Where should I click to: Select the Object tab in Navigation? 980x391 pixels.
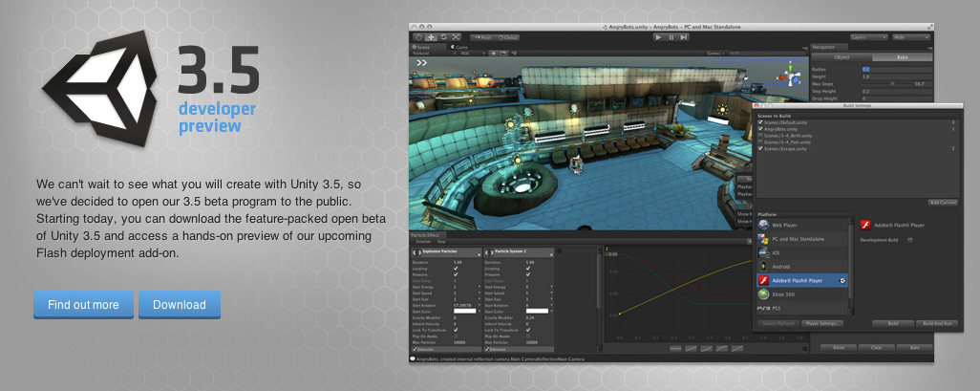point(842,57)
